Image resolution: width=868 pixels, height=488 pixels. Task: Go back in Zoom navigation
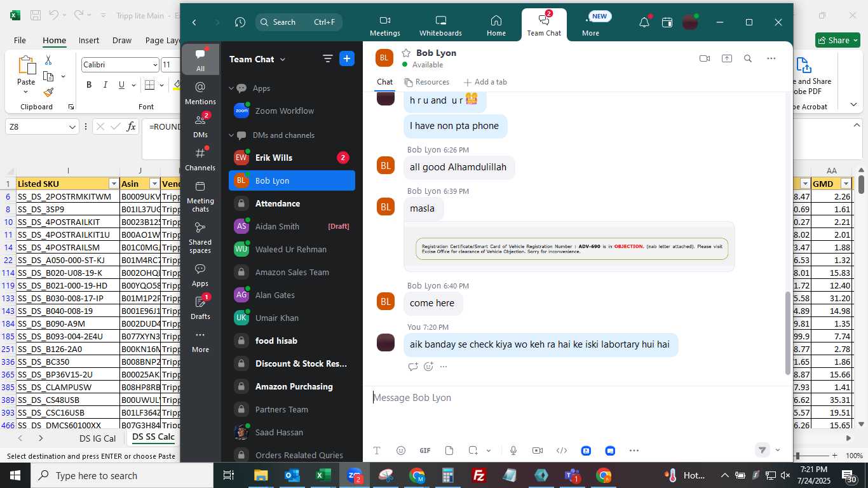point(194,22)
